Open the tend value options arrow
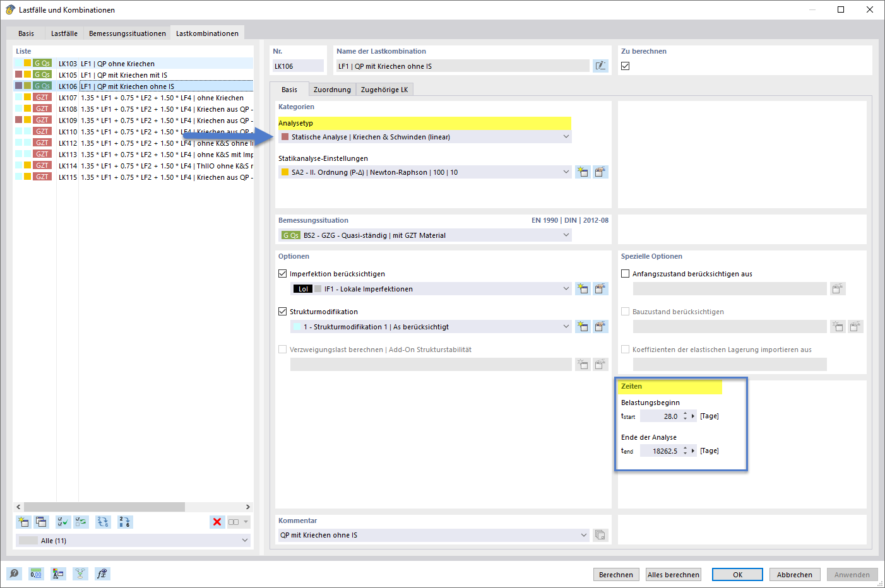 coord(693,450)
